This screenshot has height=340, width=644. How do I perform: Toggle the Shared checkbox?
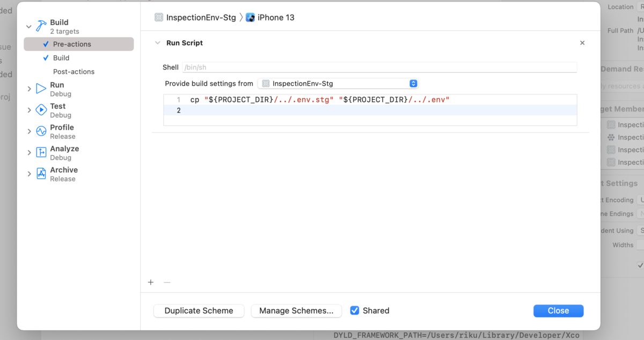point(355,311)
